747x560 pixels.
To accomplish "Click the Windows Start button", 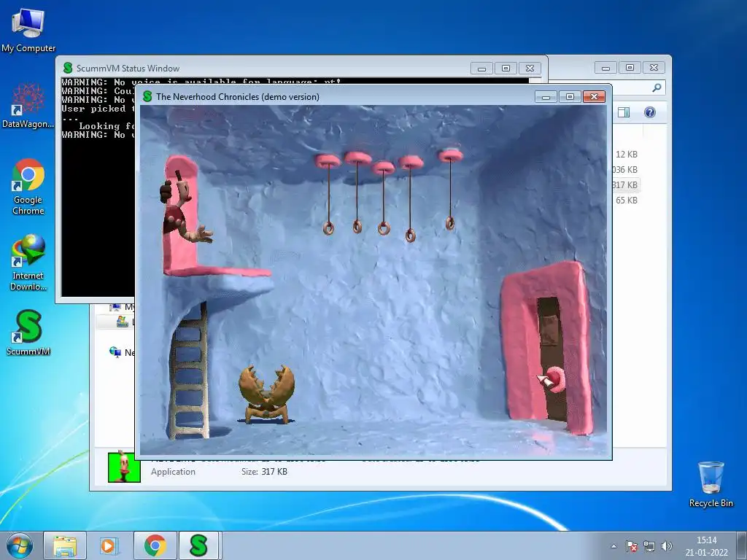I will click(19, 545).
